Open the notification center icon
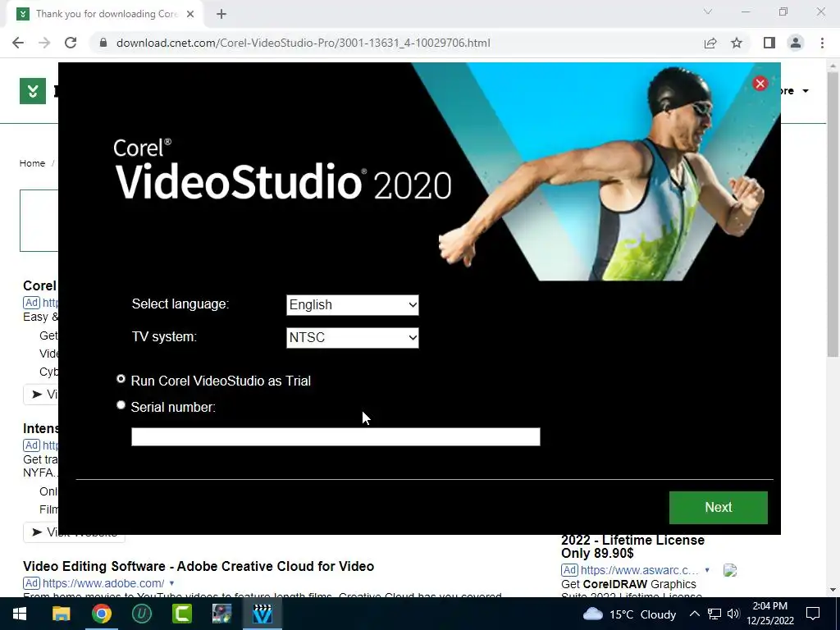The image size is (840, 630). pos(813,614)
